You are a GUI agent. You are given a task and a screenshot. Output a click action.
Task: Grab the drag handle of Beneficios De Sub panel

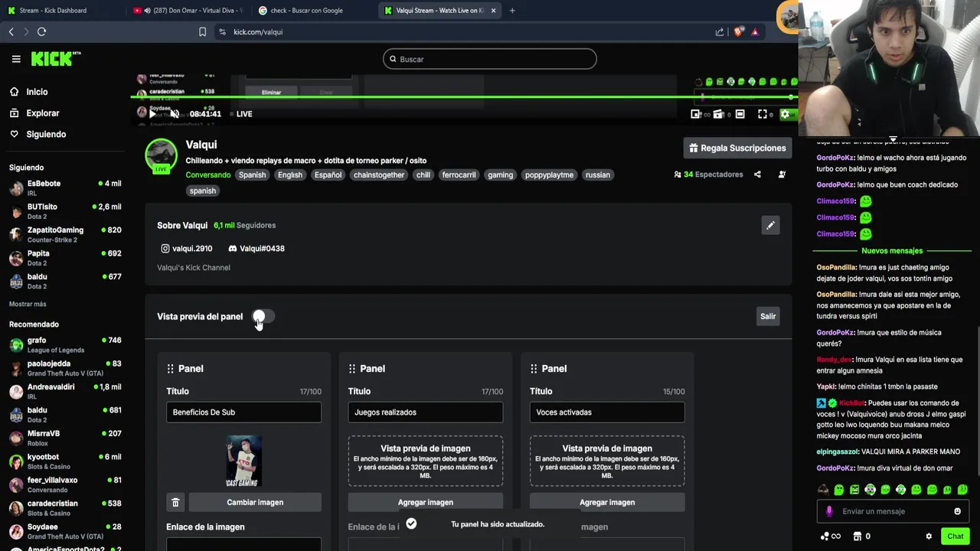click(x=170, y=369)
